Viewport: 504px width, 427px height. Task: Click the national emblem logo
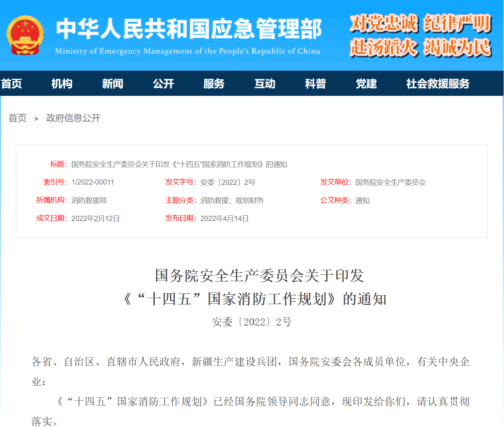click(25, 36)
